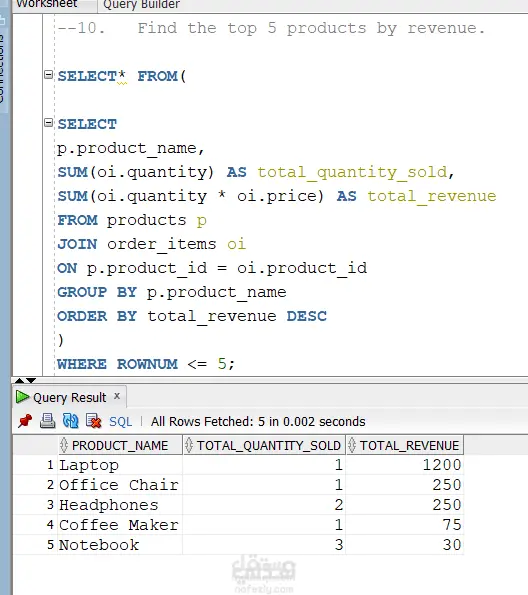Click the print icon in results toolbar
Viewport: 528px width, 595px height.
point(47,421)
